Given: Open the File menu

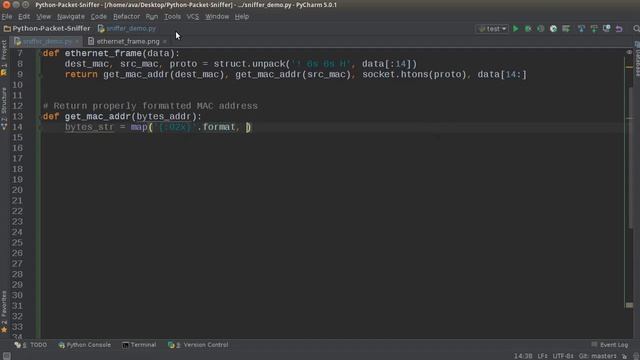Looking at the screenshot, I should pos(7,17).
